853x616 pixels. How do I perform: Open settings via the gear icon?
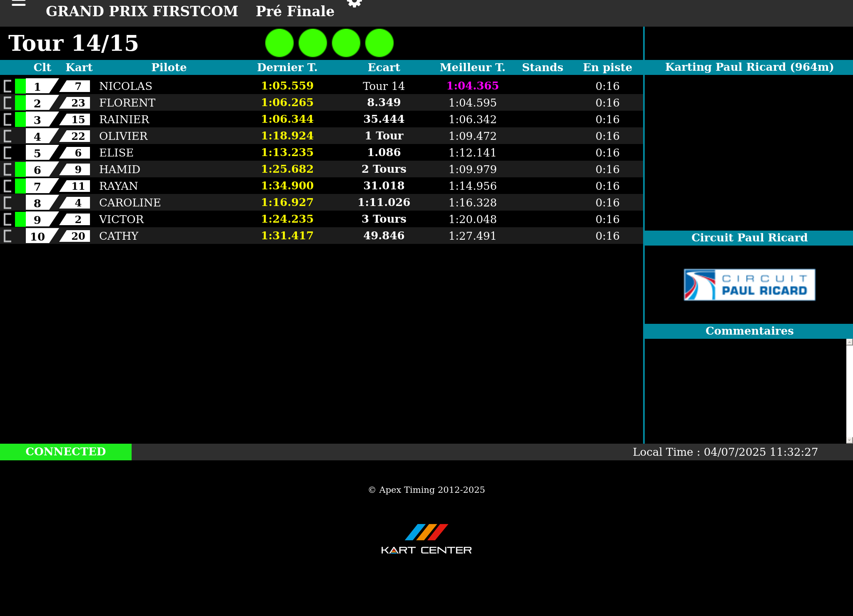point(354,3)
